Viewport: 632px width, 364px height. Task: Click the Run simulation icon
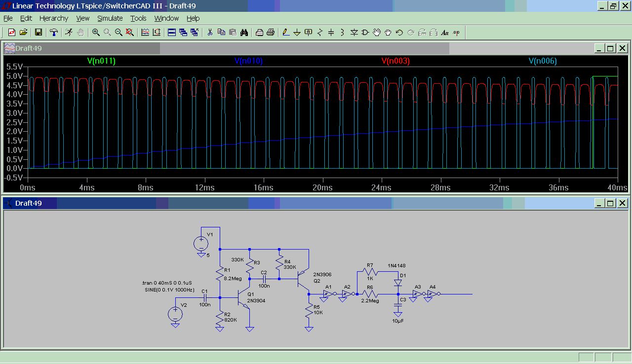(69, 33)
